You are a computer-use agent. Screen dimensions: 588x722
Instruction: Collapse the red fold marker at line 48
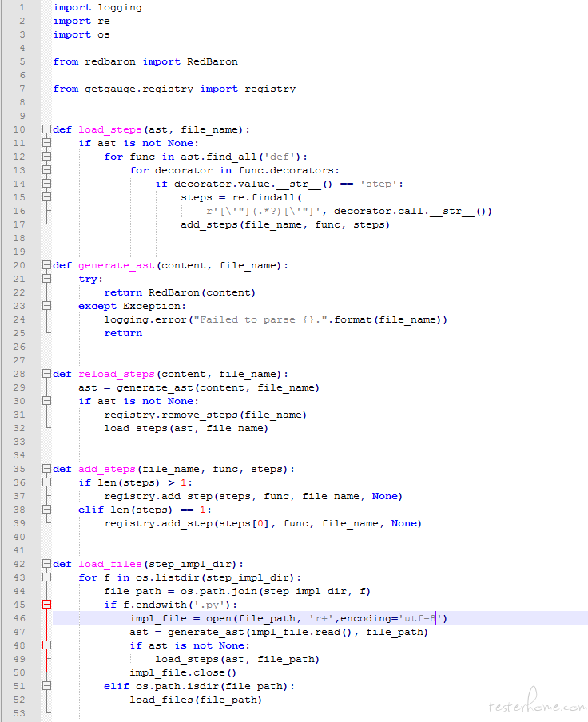pyautogui.click(x=46, y=645)
